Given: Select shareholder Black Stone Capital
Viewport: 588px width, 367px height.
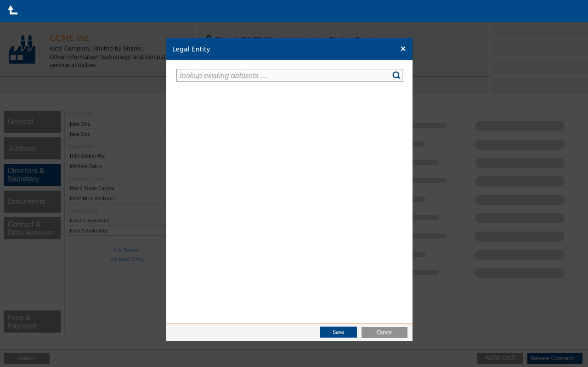Looking at the screenshot, I should (x=92, y=188).
